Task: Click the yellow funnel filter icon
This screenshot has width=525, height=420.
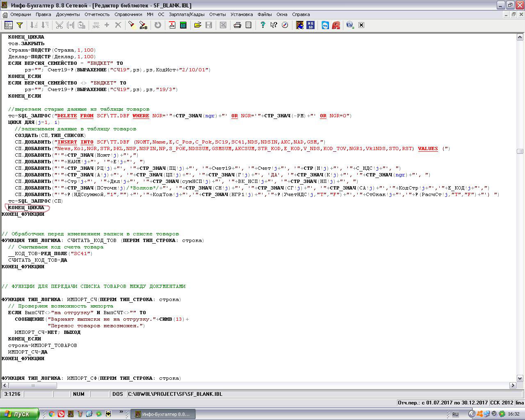Action: [19, 25]
